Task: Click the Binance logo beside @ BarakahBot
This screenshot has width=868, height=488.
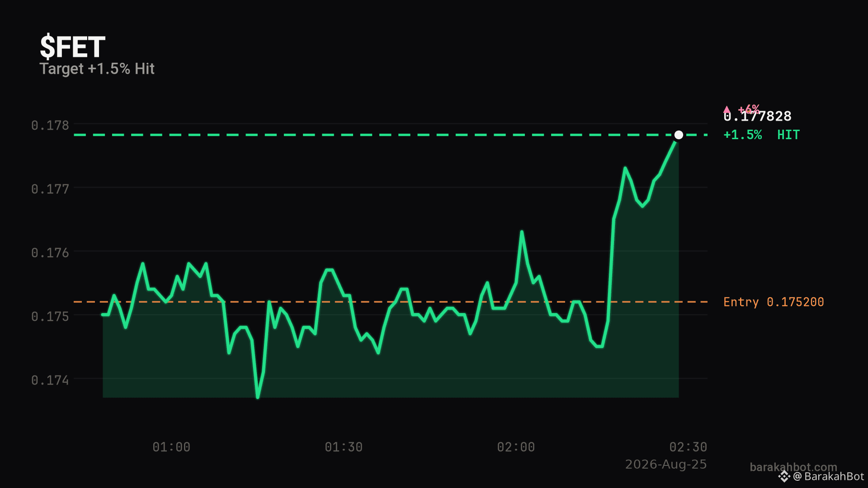Action: pos(784,477)
